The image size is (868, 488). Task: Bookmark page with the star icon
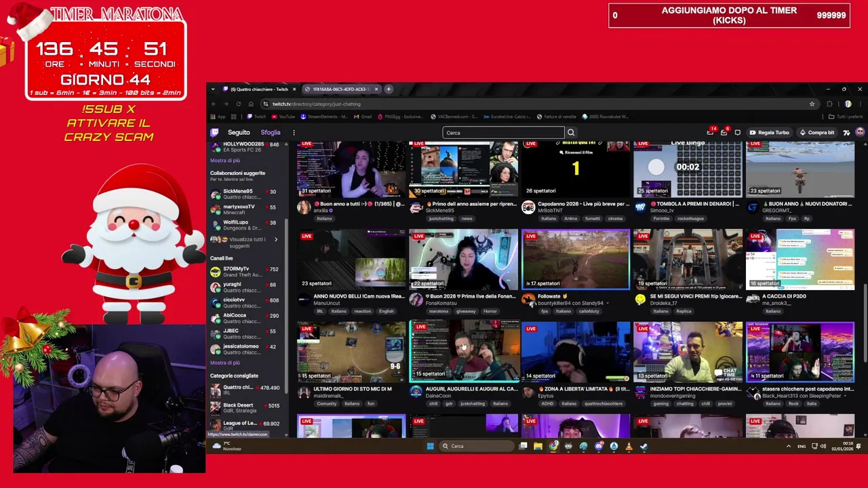[812, 104]
